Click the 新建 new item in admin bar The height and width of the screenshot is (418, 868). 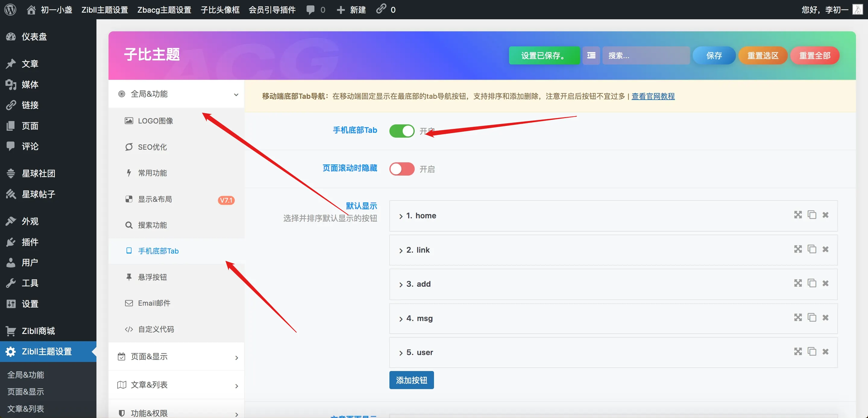[x=351, y=10]
